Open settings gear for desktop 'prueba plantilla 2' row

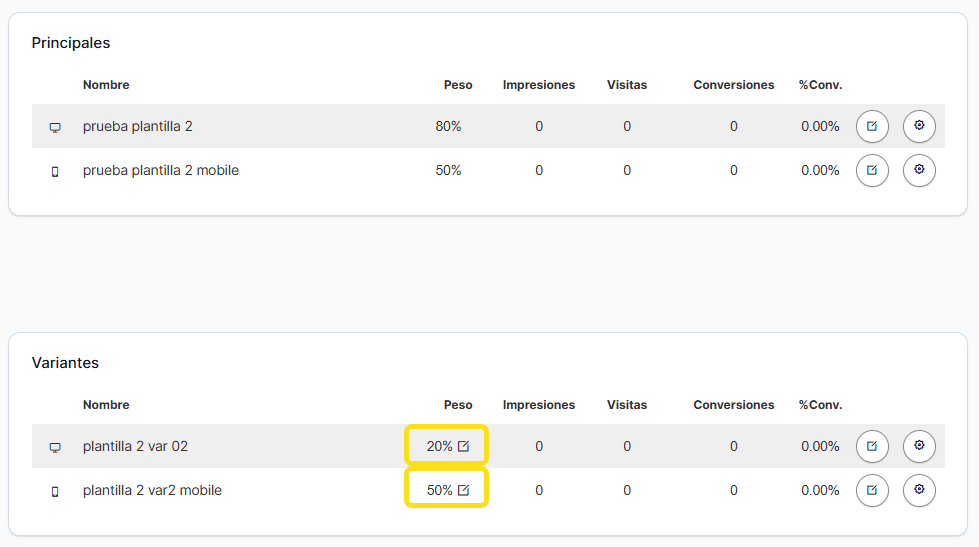coord(919,127)
